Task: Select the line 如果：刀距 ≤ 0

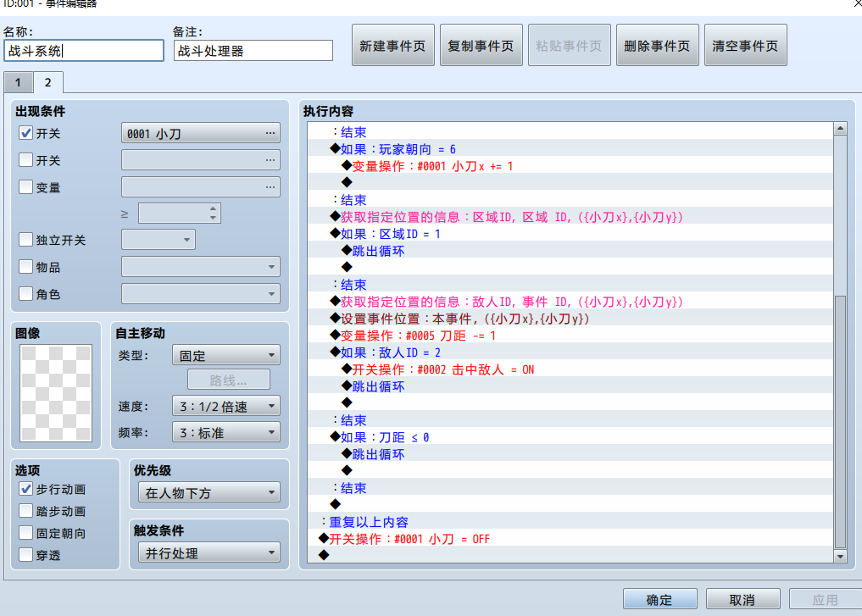Action: click(x=570, y=437)
